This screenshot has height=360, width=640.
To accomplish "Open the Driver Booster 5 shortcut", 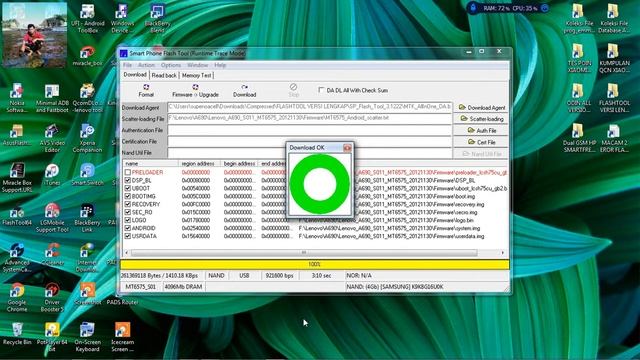I will coord(52,298).
